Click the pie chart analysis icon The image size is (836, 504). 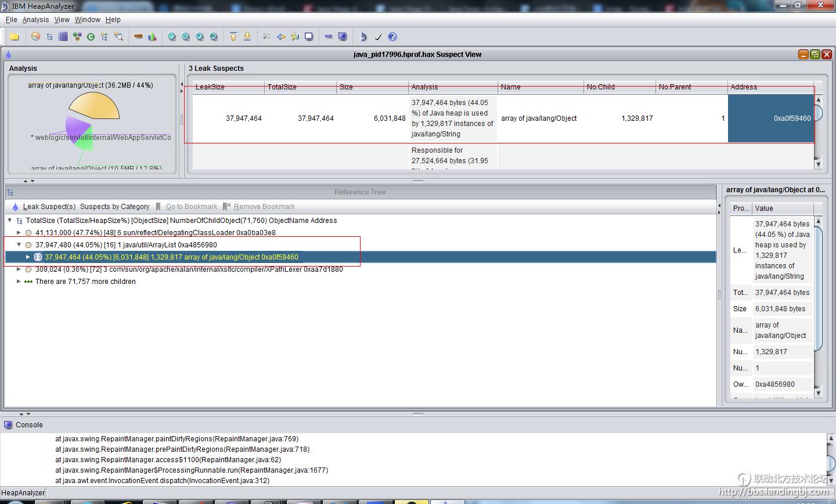(35, 37)
